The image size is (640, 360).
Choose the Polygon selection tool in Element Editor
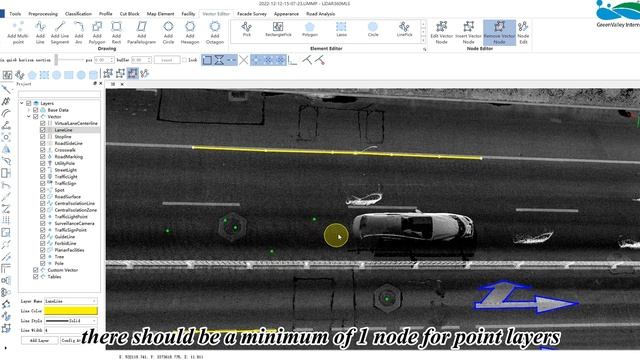(310, 30)
